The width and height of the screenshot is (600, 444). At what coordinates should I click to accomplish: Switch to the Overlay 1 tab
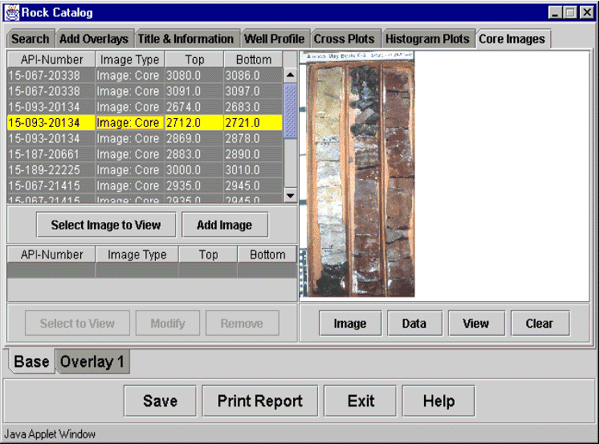[92, 361]
